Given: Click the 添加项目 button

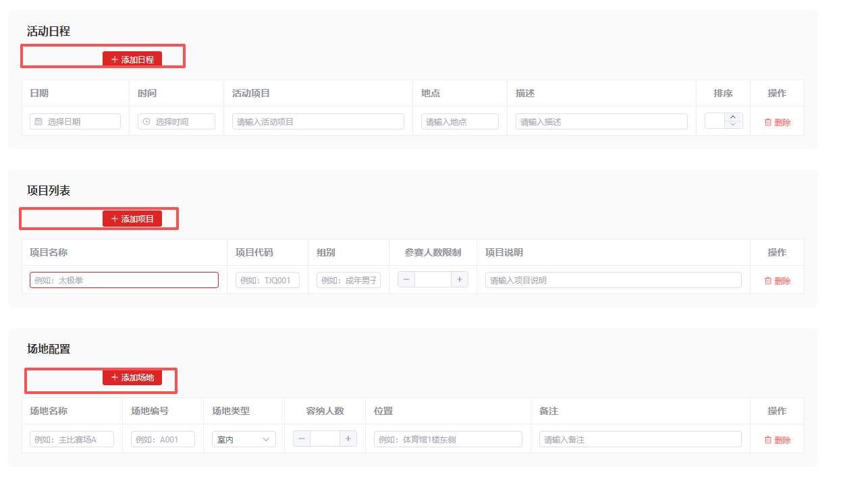Looking at the screenshot, I should pos(132,219).
